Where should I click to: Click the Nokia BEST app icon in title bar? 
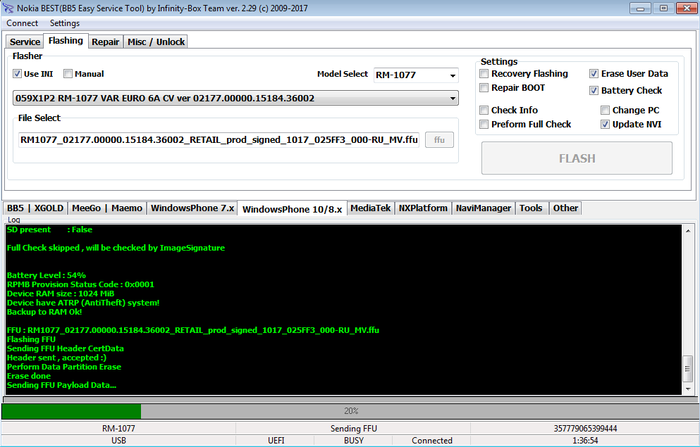(8, 7)
